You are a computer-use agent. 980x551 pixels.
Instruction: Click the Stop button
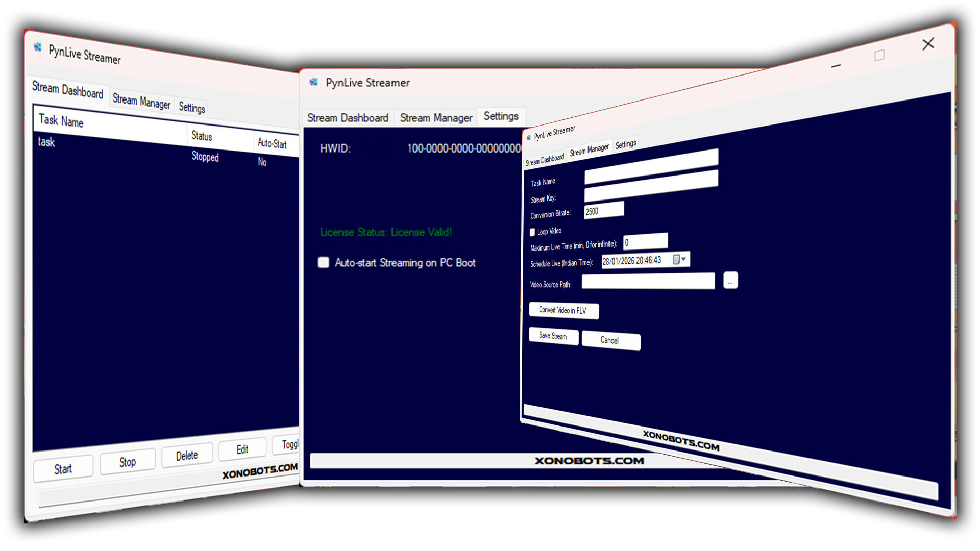128,462
